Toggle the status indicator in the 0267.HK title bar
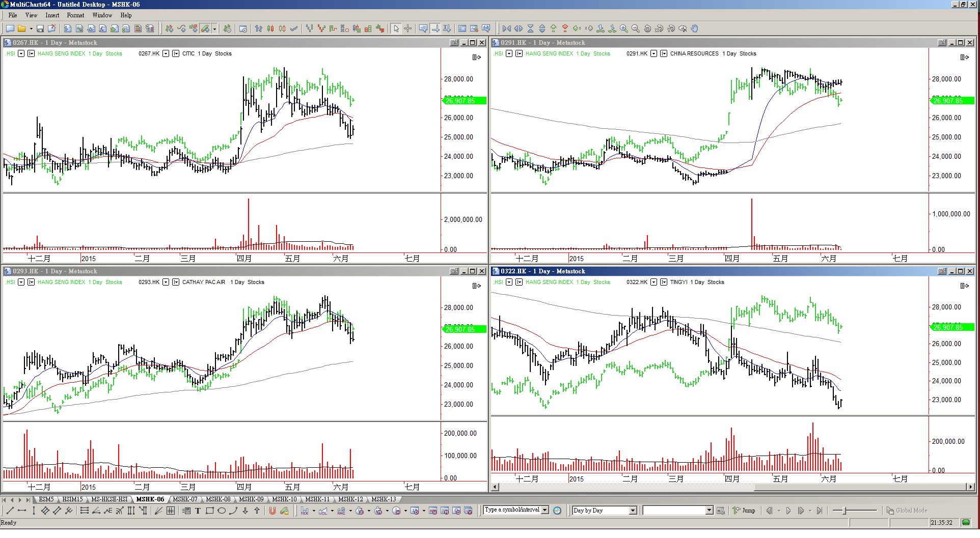Screen dimensions: 980x538 point(454,43)
